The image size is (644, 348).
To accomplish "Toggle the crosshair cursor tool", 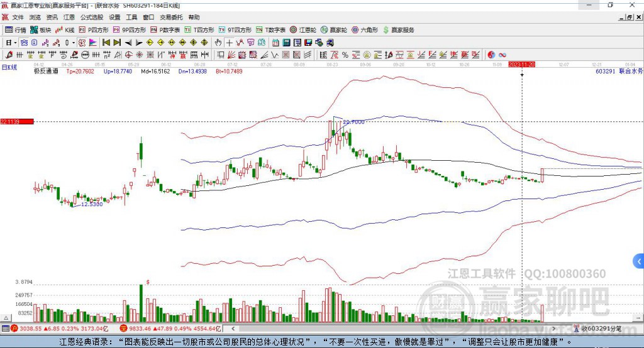I will [x=229, y=43].
